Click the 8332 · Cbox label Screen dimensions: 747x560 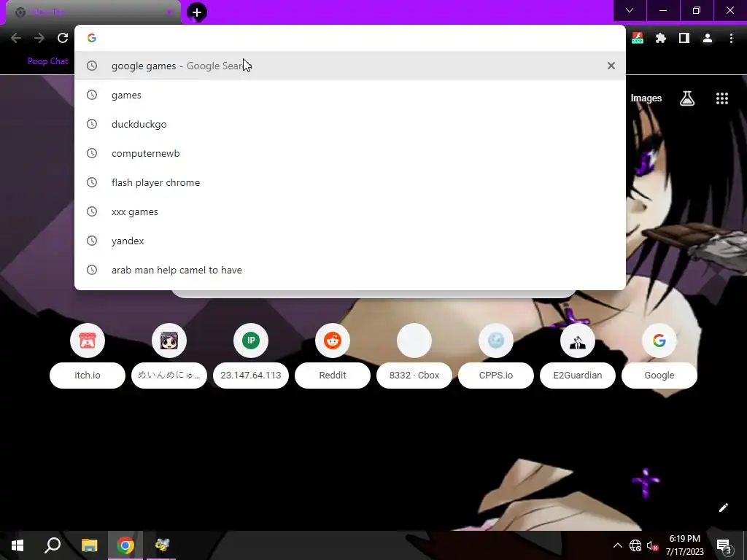(414, 376)
